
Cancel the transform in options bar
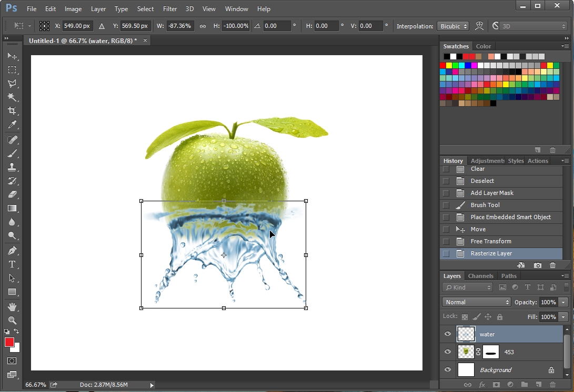pos(495,26)
